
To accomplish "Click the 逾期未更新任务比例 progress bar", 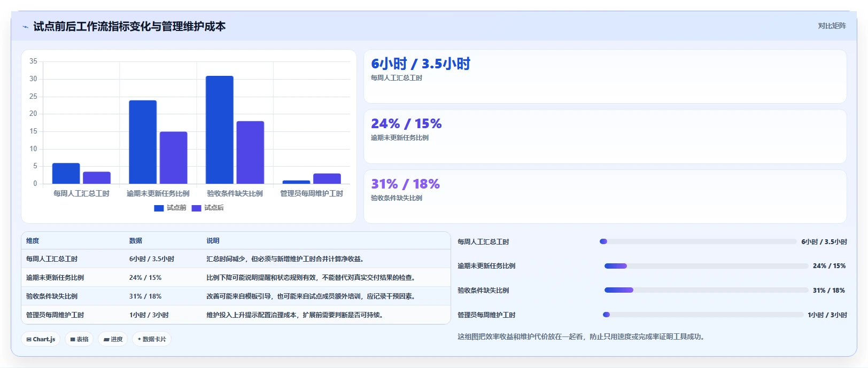I will [x=706, y=266].
